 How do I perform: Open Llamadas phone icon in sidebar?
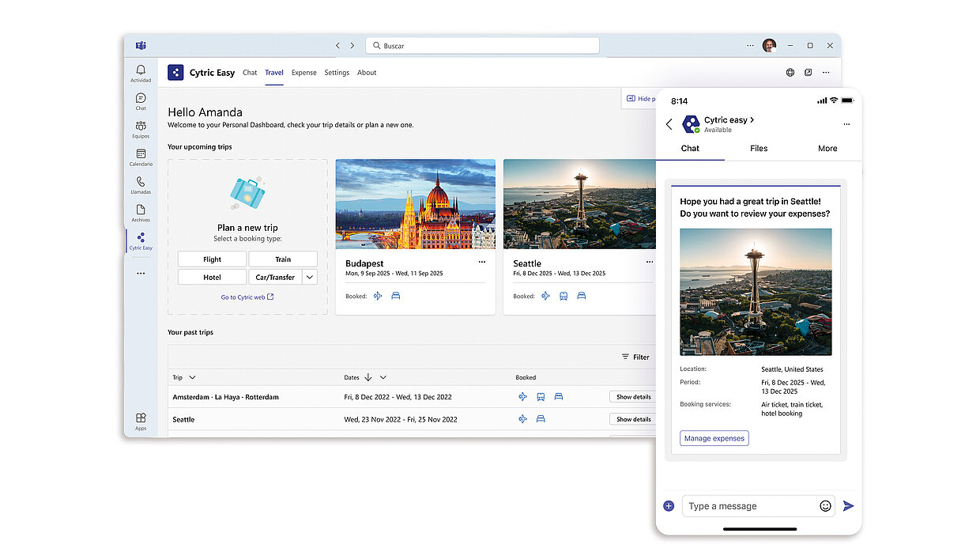pyautogui.click(x=141, y=183)
